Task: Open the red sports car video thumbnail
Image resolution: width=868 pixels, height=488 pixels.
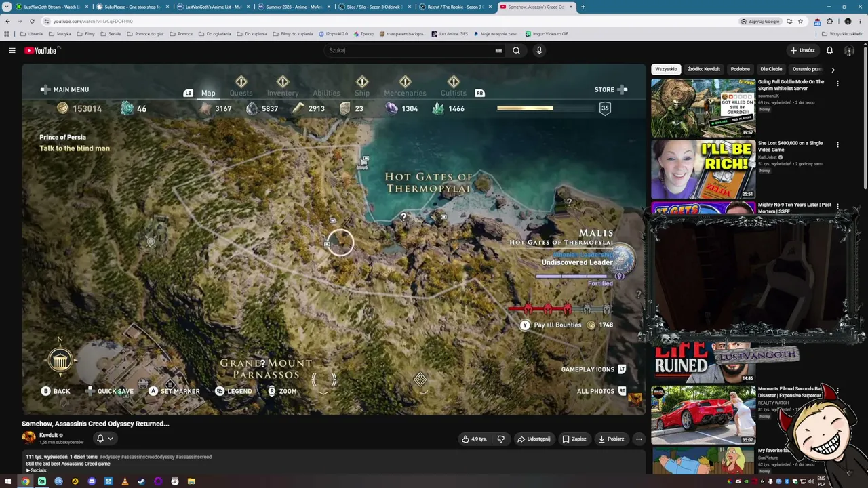Action: click(703, 415)
